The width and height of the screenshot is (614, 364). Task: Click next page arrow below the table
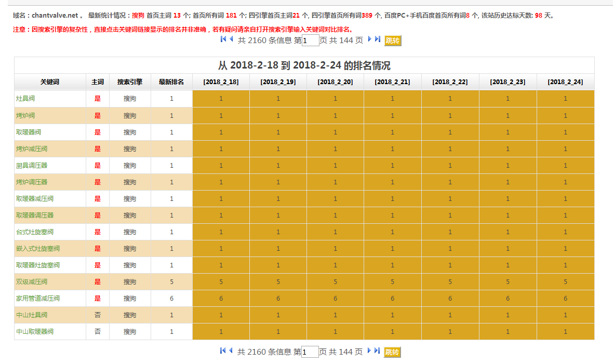[370, 350]
